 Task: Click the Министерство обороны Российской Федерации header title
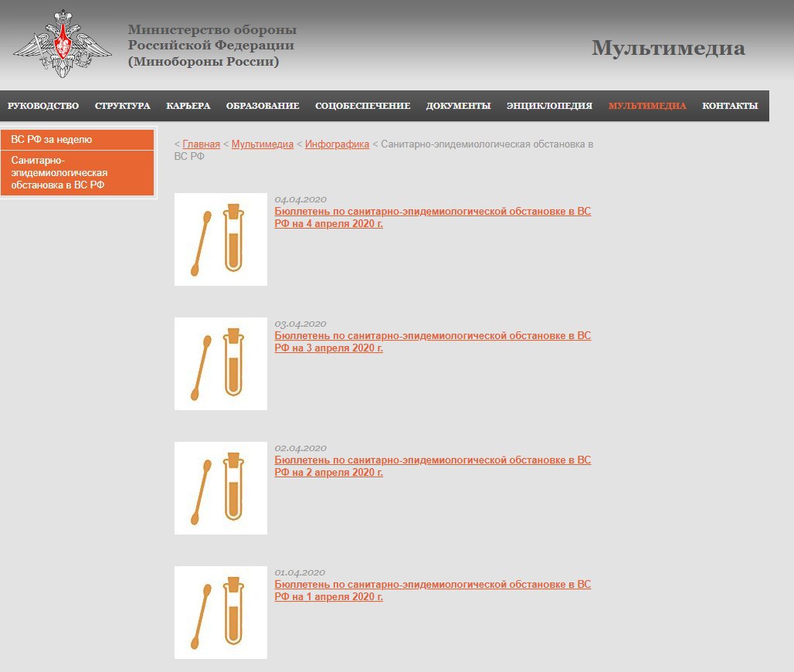pyautogui.click(x=212, y=46)
